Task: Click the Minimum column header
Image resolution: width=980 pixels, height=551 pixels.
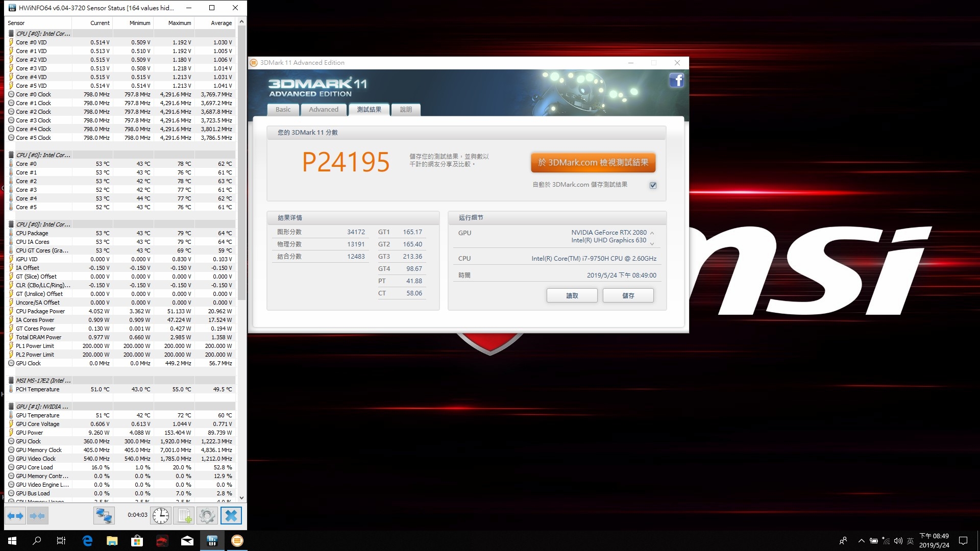Action: pyautogui.click(x=133, y=23)
